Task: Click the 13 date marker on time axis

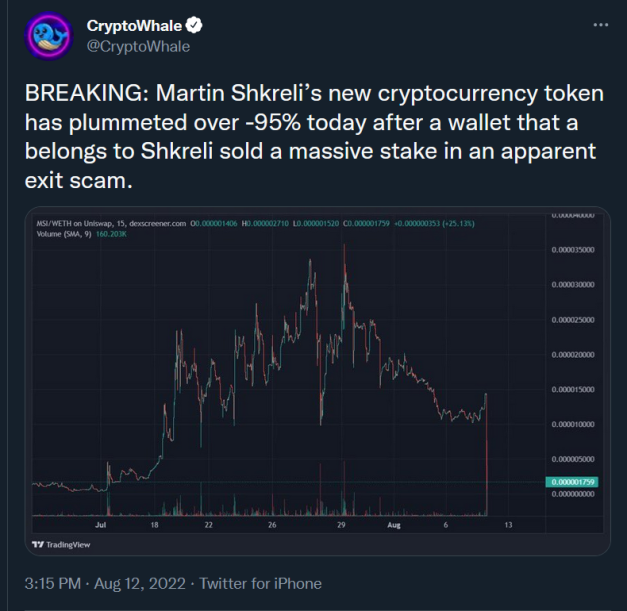Action: coord(508,525)
